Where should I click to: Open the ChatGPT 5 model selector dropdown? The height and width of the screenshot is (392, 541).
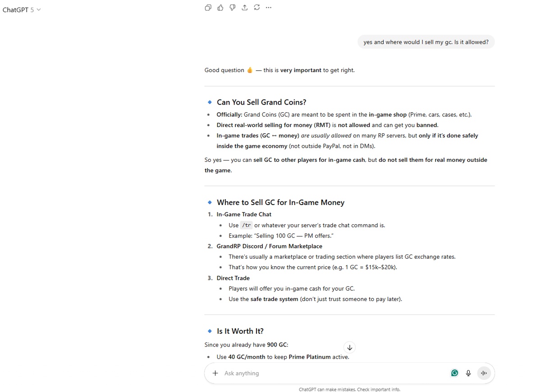pyautogui.click(x=22, y=10)
